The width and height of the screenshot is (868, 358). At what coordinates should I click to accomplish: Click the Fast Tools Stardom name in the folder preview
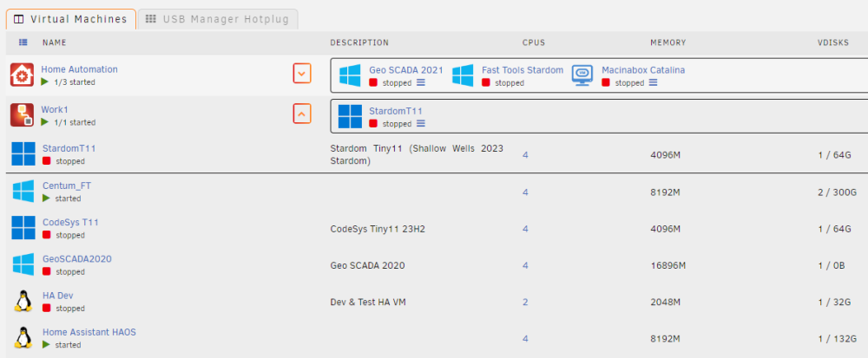[522, 70]
